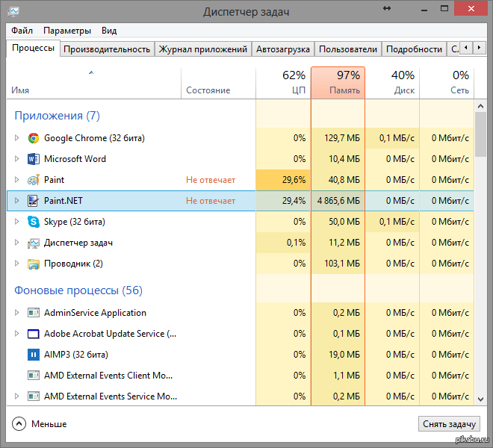Click the Adobe Acrobat Update Service icon
This screenshot has width=493, height=448.
click(34, 334)
